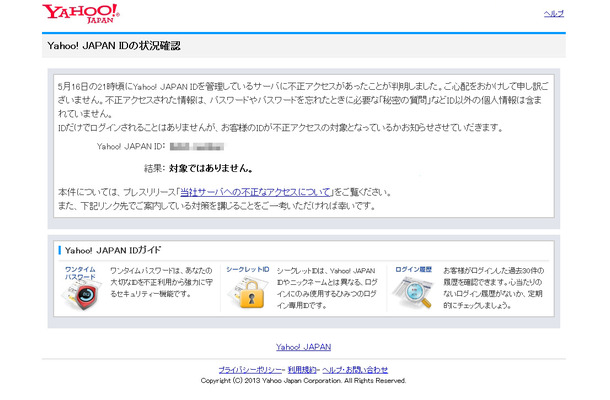Click the Copyright 2013 Yahoo Japan Corporation text

click(303, 381)
